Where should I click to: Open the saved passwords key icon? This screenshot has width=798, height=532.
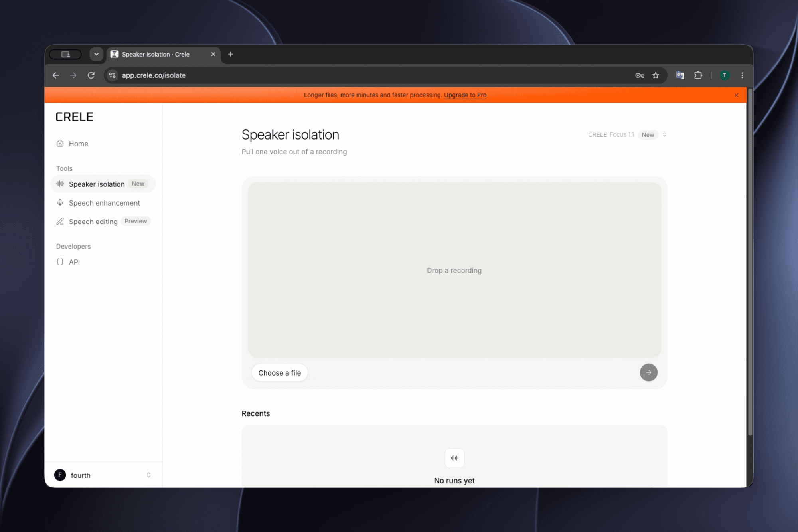tap(640, 75)
